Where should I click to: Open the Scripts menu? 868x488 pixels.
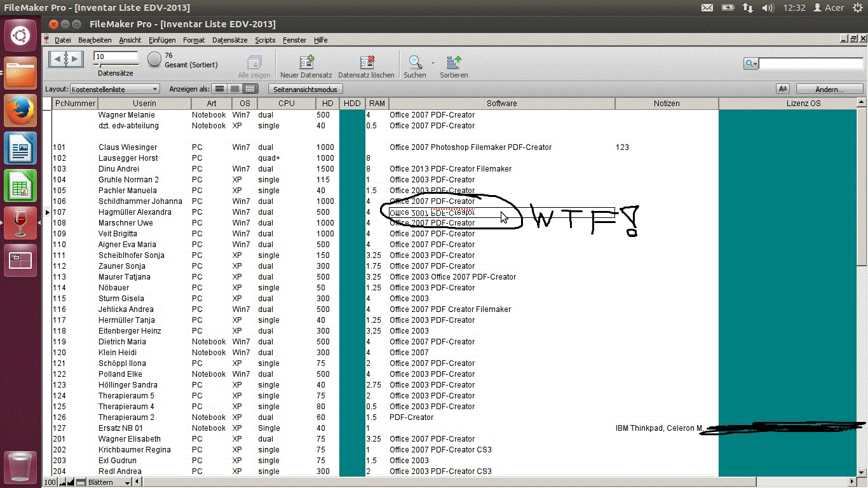(x=265, y=40)
